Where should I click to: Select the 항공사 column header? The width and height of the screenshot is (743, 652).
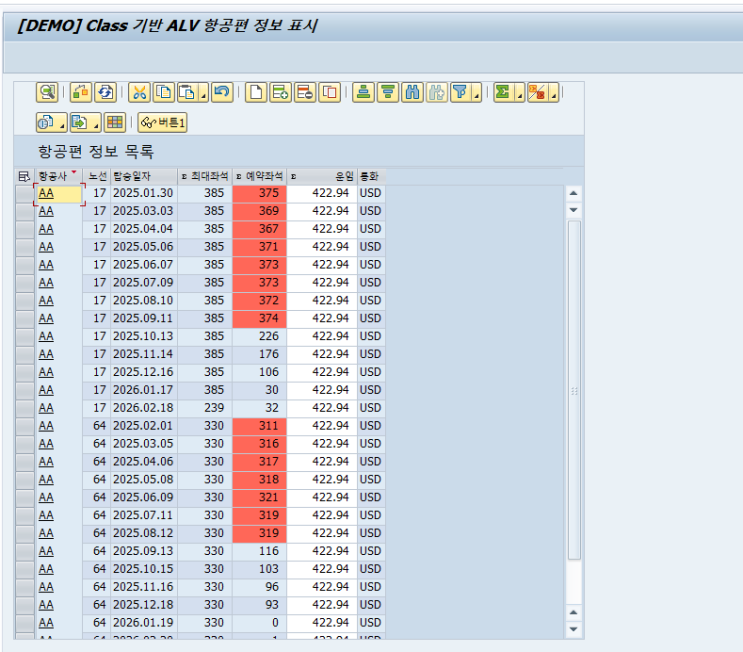point(59,177)
